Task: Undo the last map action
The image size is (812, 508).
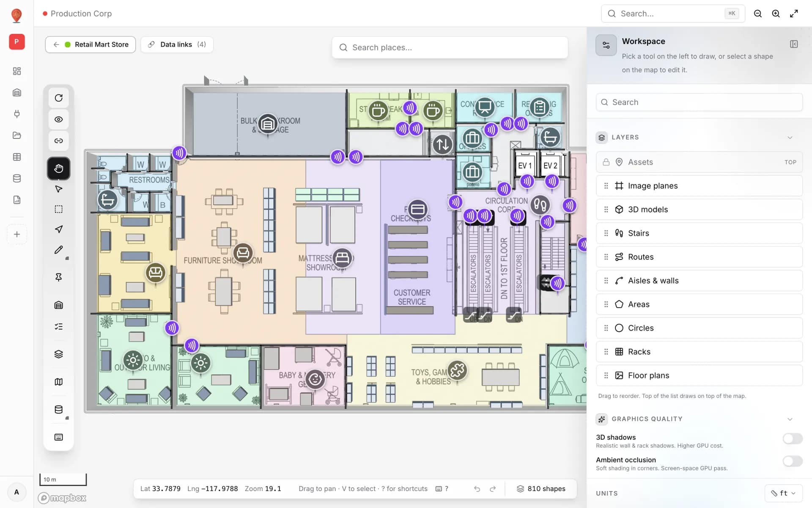Action: 477,489
